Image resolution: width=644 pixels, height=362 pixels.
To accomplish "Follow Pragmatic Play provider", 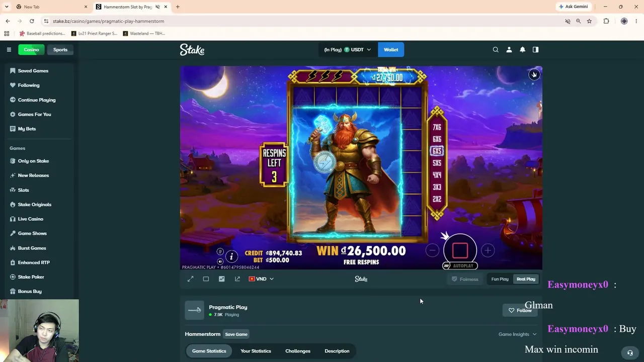I will (520, 310).
